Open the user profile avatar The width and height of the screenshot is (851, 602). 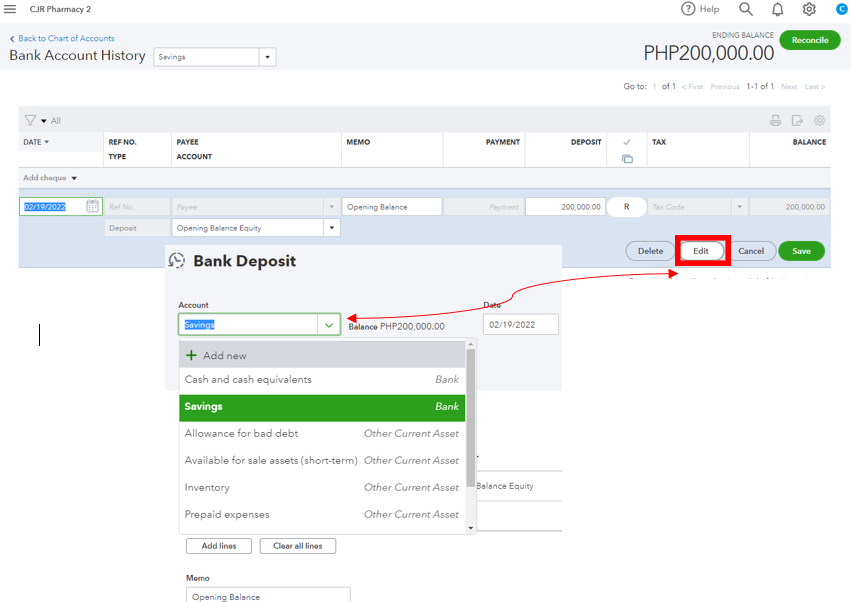tap(842, 9)
